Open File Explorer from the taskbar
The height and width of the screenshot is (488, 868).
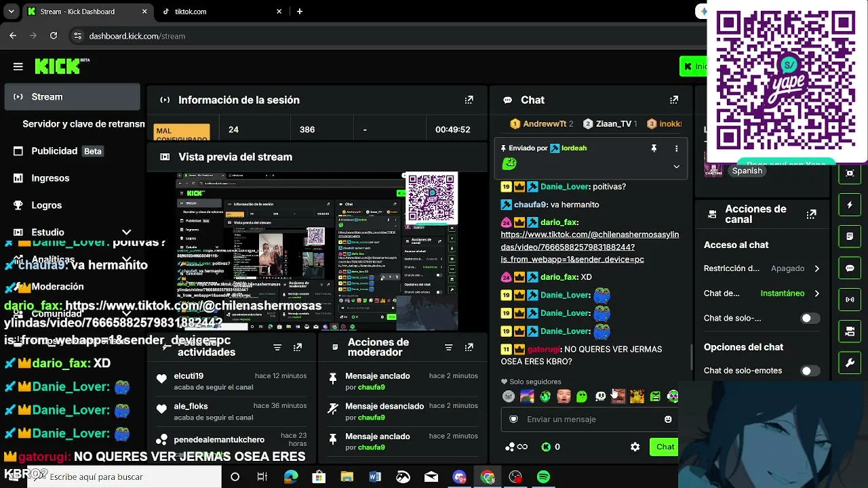(x=347, y=477)
